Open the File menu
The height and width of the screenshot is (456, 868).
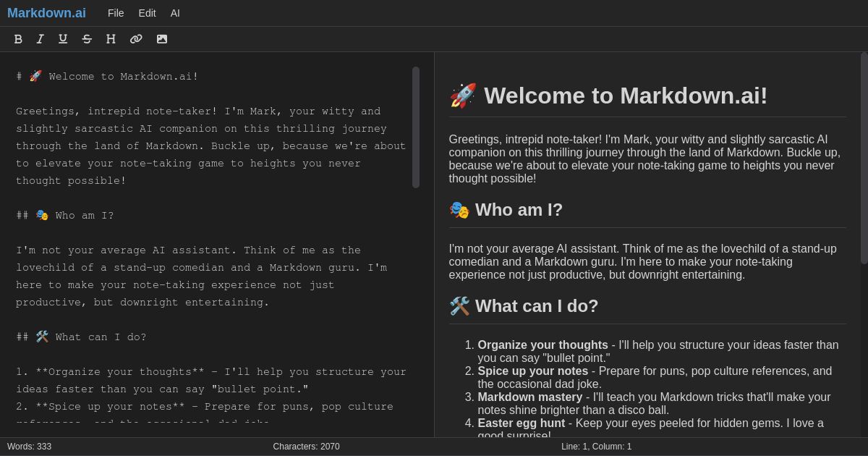pyautogui.click(x=116, y=13)
